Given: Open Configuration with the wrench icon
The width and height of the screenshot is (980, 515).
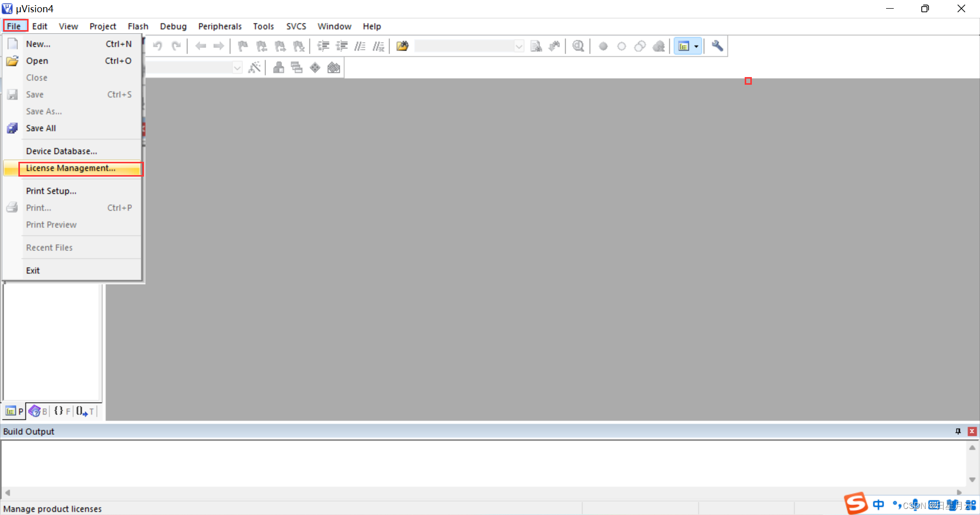Looking at the screenshot, I should tap(717, 46).
